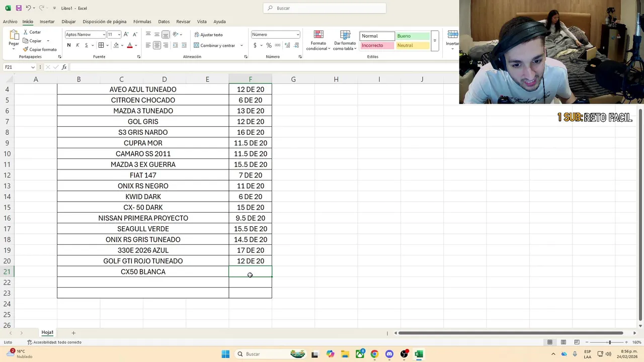
Task: Apply the Normal cell style
Action: click(377, 36)
